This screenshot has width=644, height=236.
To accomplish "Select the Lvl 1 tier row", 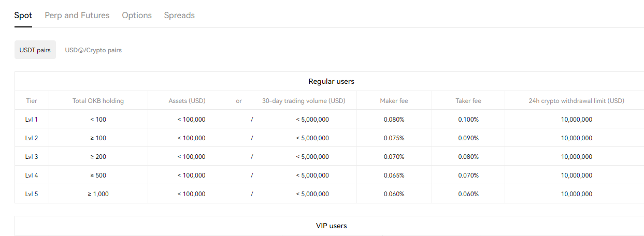I will 329,120.
